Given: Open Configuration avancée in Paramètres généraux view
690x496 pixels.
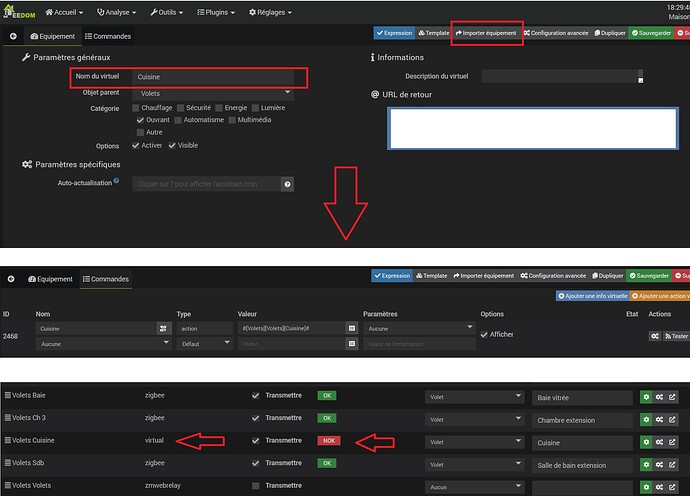Looking at the screenshot, I should (x=556, y=33).
